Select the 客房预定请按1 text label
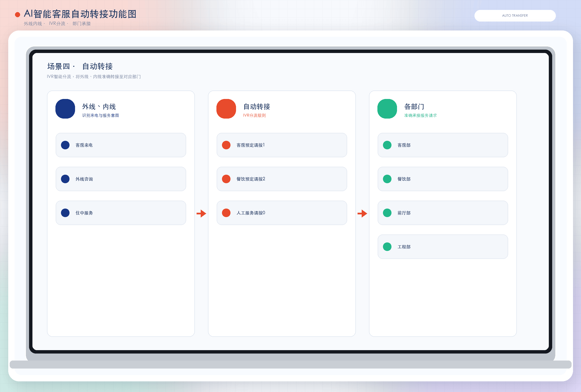This screenshot has width=581, height=392. 251,145
